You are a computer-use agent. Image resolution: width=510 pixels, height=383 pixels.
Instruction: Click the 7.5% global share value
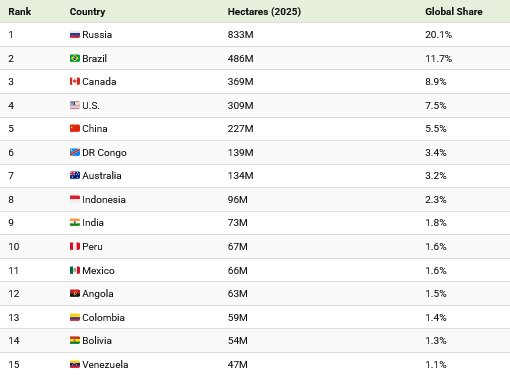(x=436, y=105)
